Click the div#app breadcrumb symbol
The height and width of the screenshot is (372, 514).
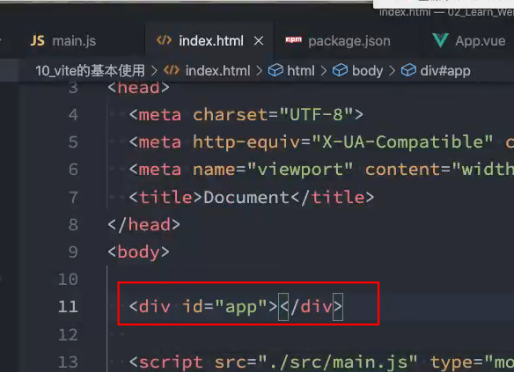(x=445, y=71)
